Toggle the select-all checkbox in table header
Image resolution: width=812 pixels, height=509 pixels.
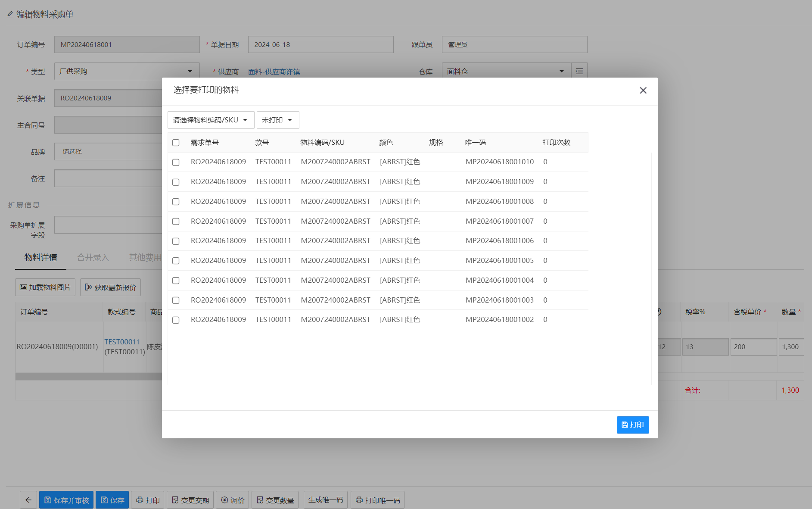176,143
